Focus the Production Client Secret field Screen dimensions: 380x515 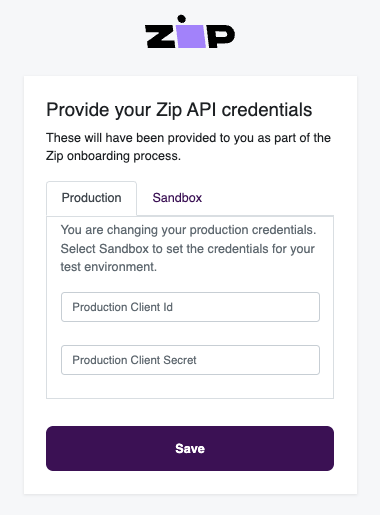tap(190, 360)
